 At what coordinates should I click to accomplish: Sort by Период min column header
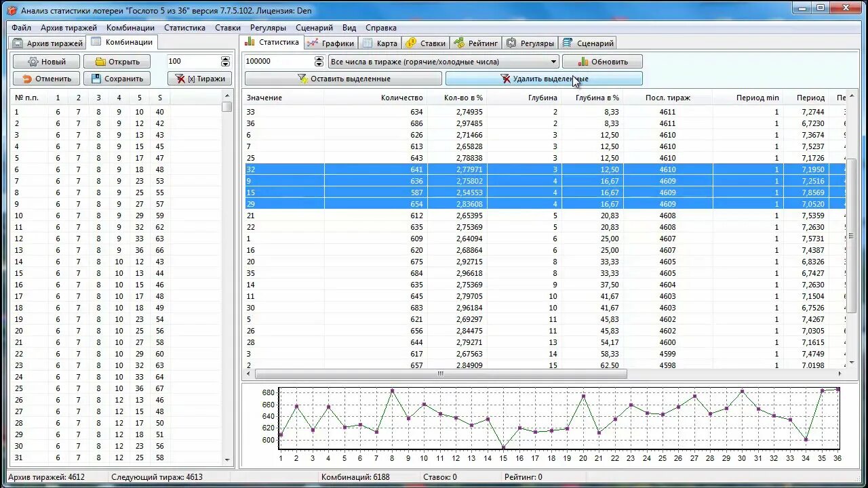click(747, 98)
